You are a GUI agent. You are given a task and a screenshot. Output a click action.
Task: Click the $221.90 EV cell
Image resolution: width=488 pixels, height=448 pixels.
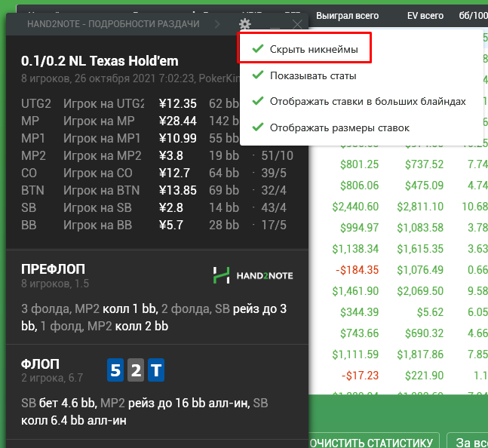[x=424, y=376]
